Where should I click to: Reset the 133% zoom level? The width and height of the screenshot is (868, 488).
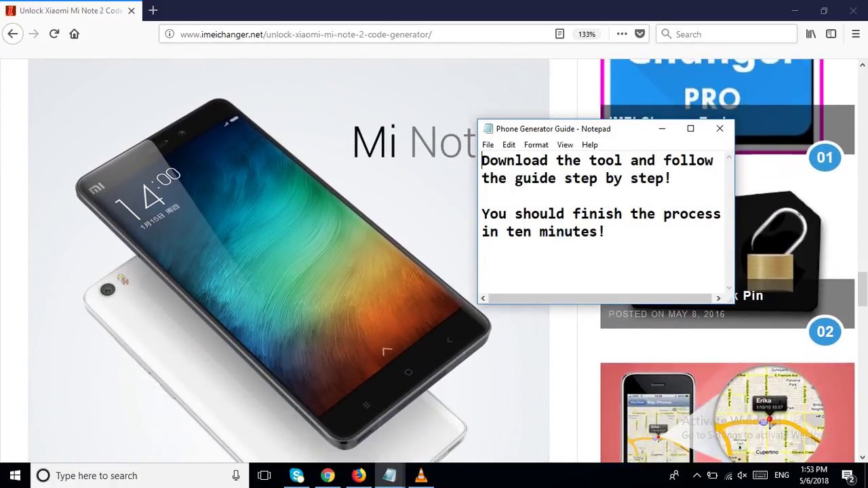click(x=587, y=34)
